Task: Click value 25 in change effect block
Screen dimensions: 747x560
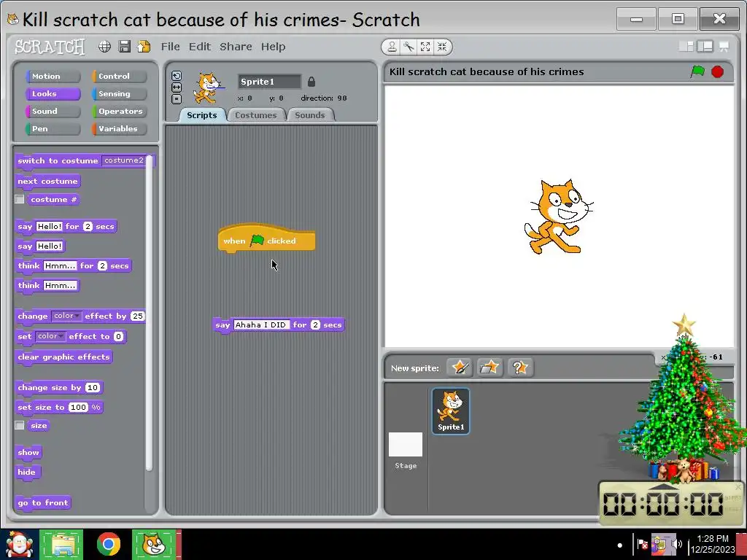Action: click(x=138, y=316)
